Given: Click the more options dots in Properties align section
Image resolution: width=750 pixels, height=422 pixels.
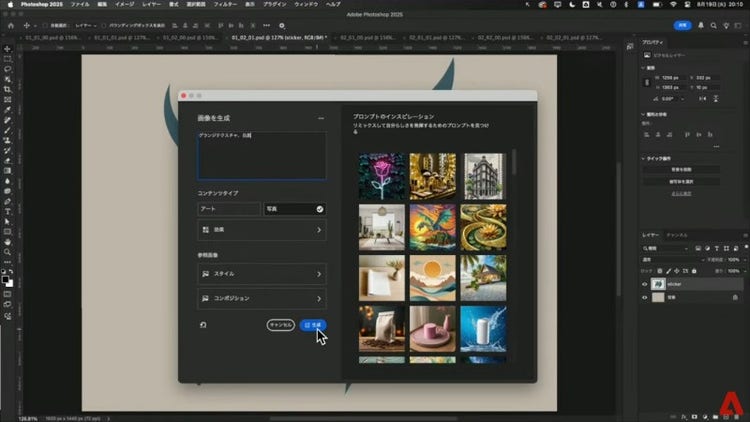Looking at the screenshot, I should [x=716, y=146].
